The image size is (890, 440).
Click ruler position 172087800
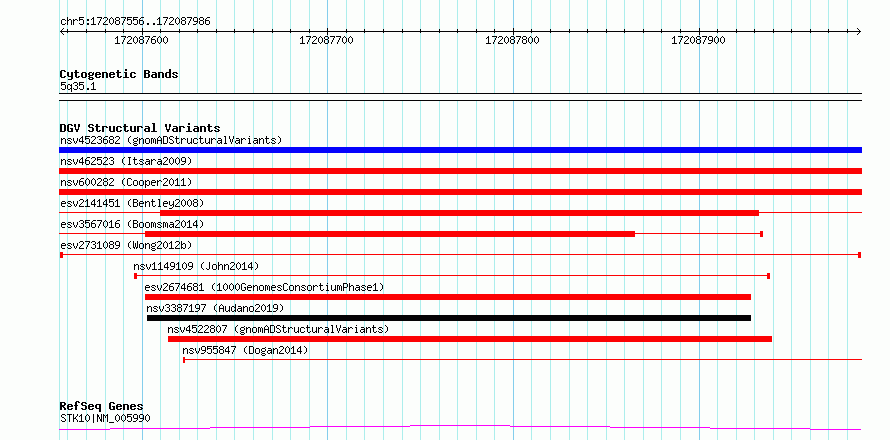pyautogui.click(x=513, y=40)
